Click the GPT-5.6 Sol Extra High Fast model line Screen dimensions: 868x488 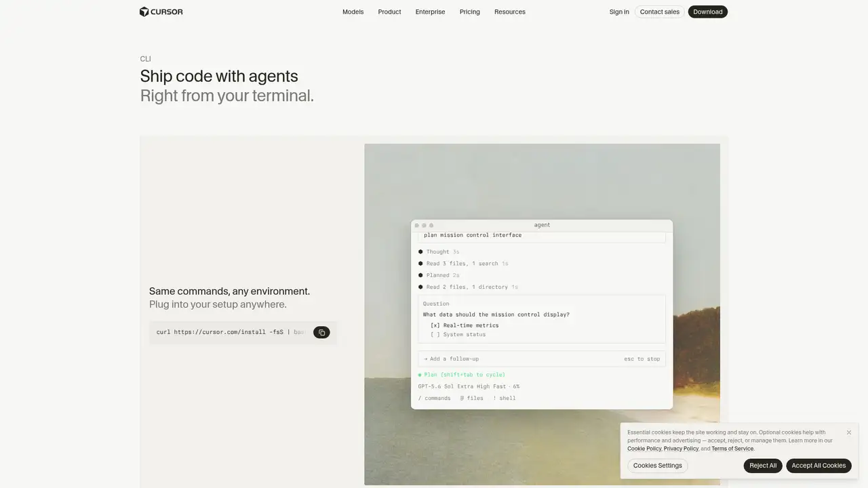click(469, 386)
